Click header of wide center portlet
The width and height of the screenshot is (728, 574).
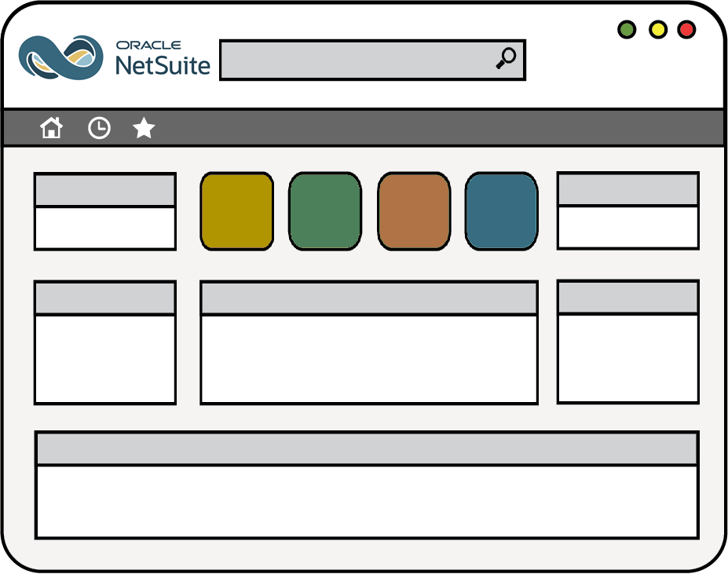(x=369, y=298)
